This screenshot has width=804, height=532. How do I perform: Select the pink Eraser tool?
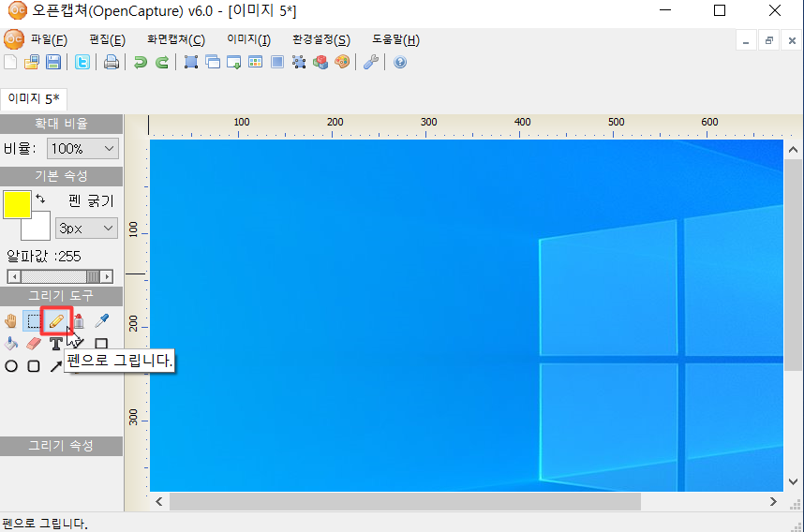34,344
